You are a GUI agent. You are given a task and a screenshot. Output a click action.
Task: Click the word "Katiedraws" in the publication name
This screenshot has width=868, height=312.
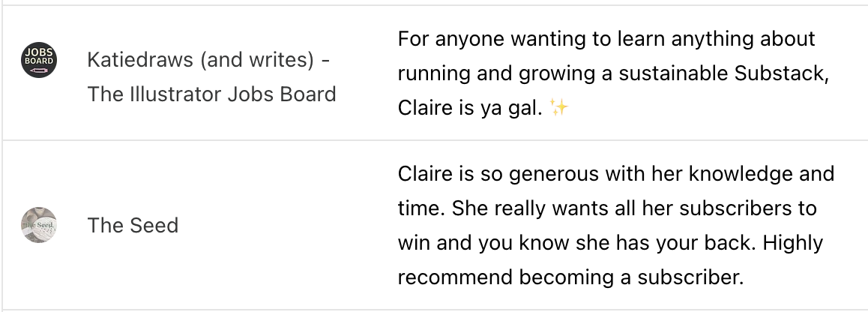coord(140,59)
